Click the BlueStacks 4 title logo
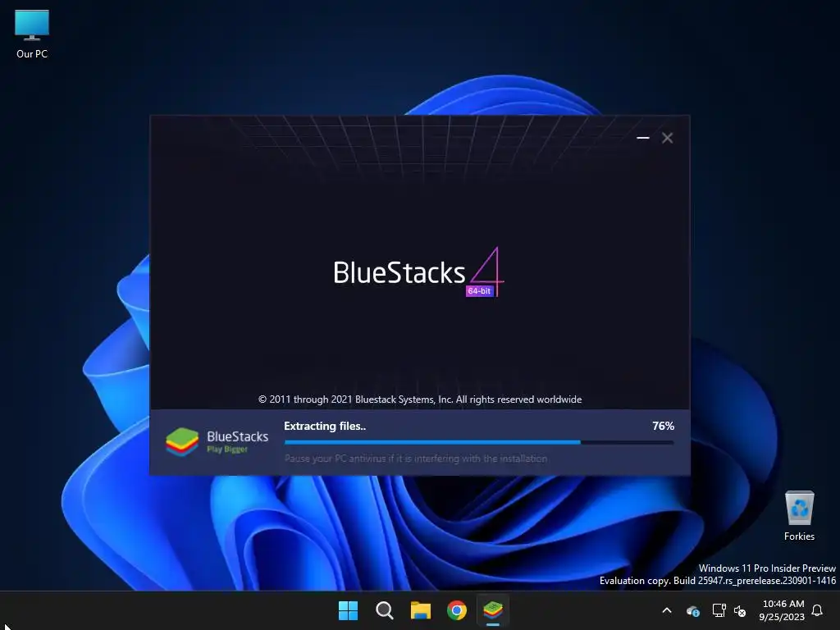840x630 pixels. tap(418, 272)
